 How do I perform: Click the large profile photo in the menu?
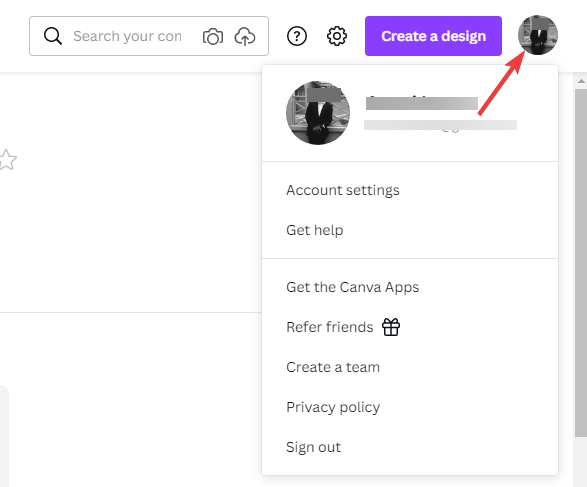[x=318, y=113]
